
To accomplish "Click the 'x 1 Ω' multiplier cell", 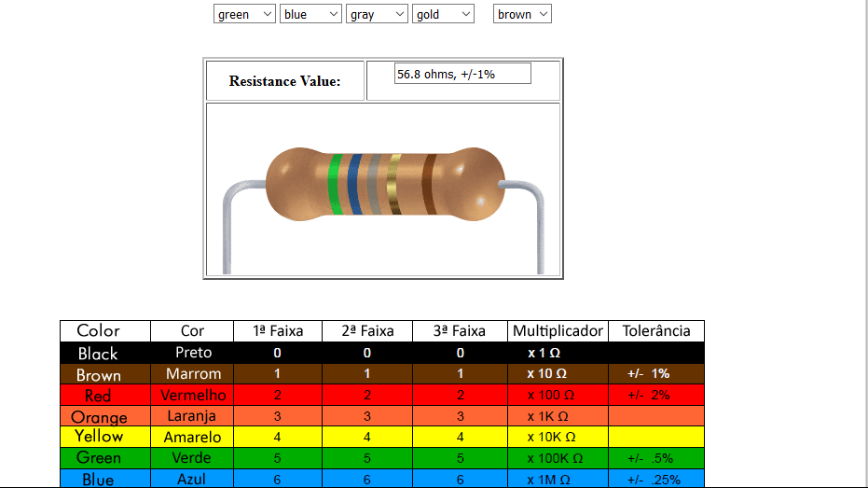I will click(558, 353).
